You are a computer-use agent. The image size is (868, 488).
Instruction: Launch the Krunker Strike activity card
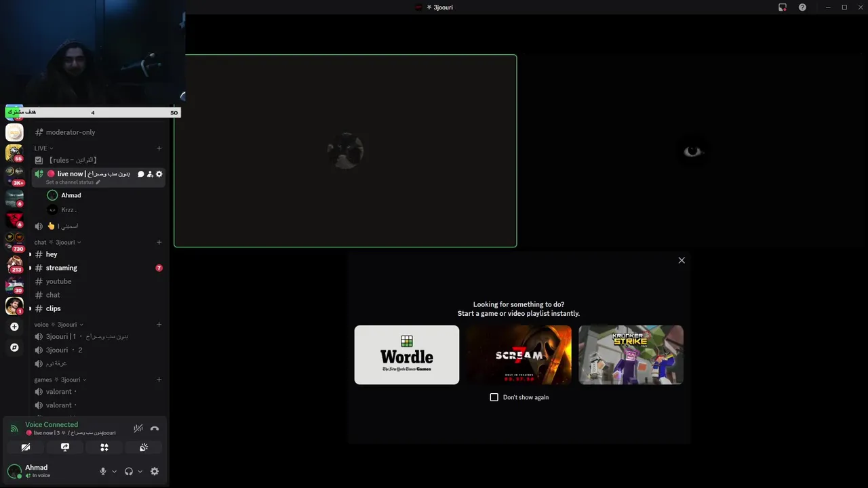click(x=631, y=354)
